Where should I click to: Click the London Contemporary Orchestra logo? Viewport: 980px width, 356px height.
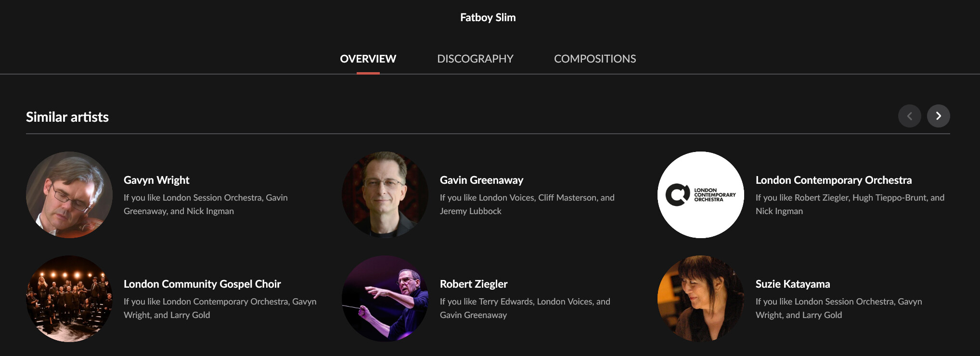click(701, 195)
